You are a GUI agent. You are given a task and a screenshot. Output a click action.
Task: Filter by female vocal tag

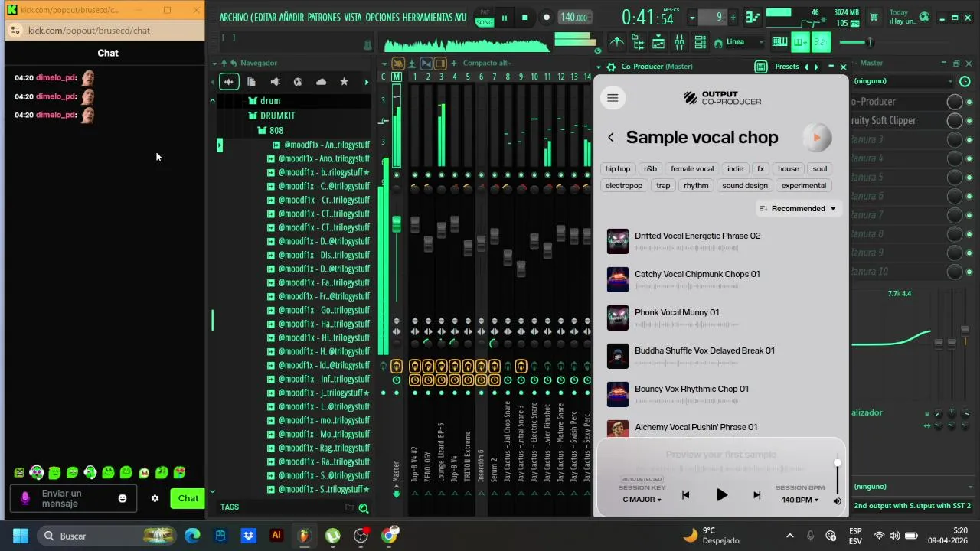[x=692, y=169]
